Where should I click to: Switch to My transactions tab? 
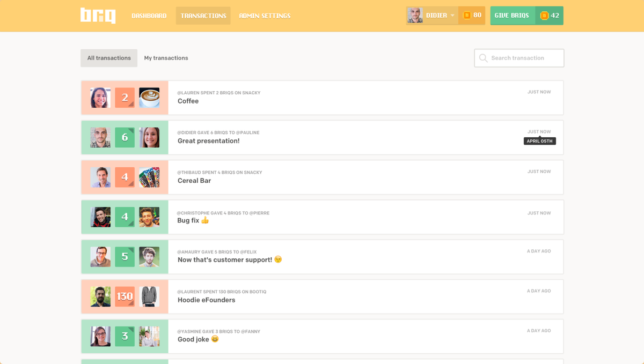(166, 58)
